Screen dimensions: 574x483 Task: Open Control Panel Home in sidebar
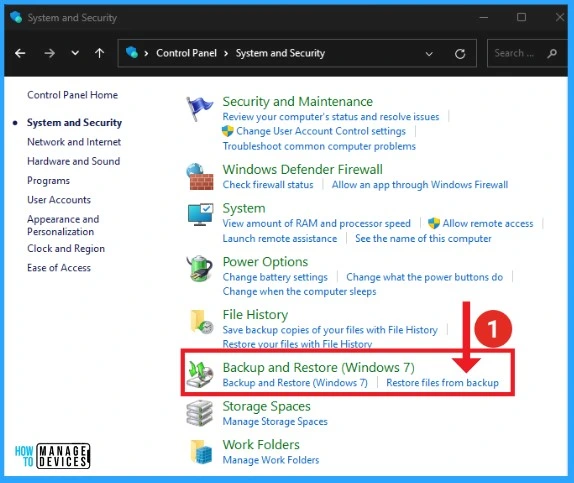(72, 95)
